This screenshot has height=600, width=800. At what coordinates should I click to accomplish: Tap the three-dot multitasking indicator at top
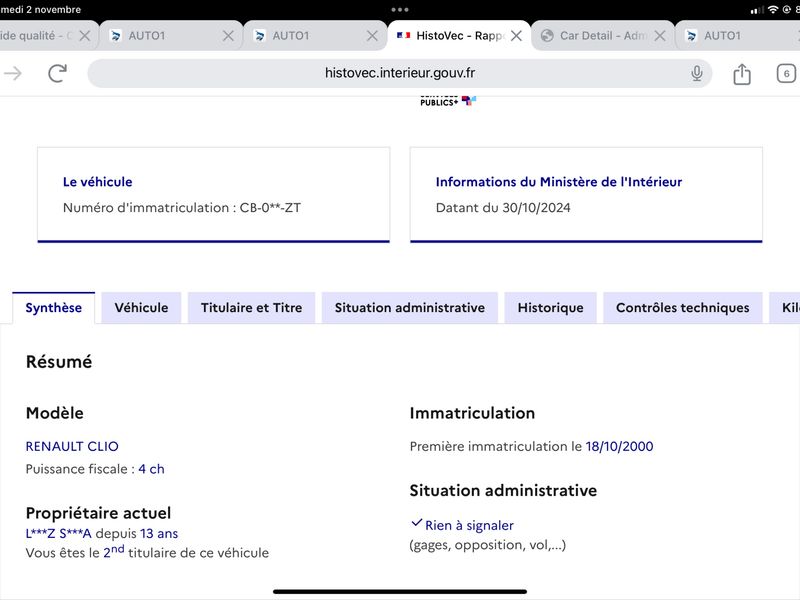click(400, 10)
